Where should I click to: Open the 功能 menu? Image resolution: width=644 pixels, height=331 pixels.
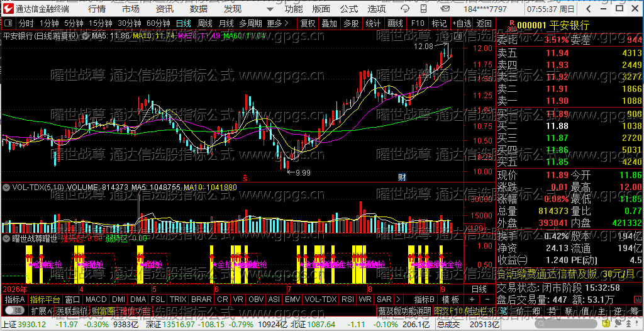(x=294, y=9)
